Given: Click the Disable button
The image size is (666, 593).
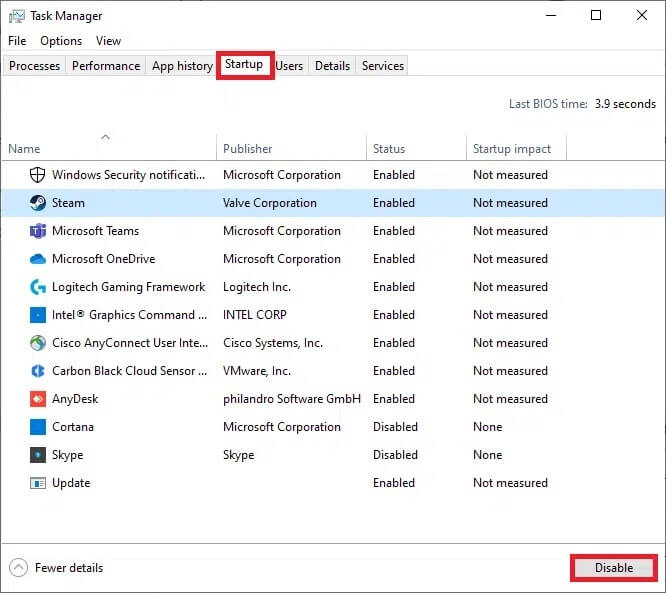Looking at the screenshot, I should 614,568.
